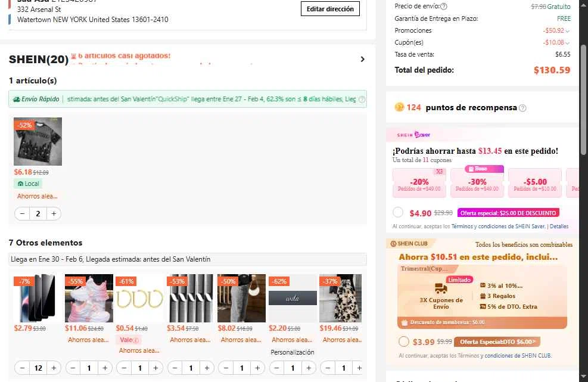Select the SHEIN CLUB $3.99 radio button

coord(404,341)
